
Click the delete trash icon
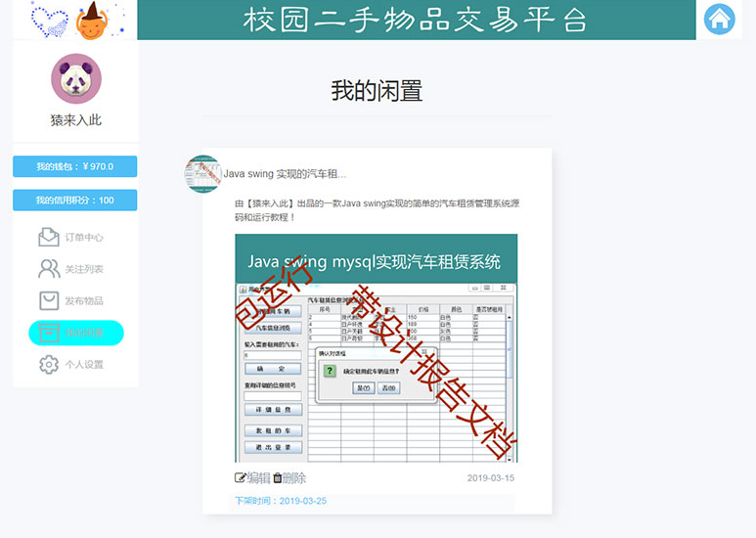coord(277,477)
